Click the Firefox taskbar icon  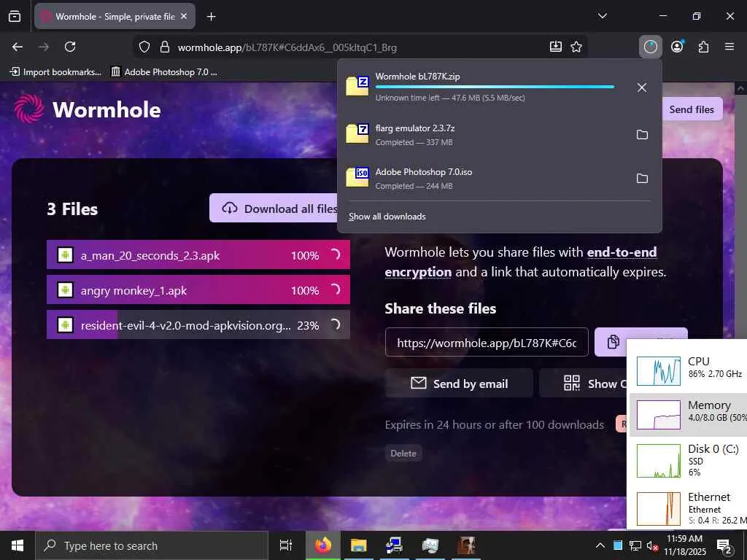click(323, 545)
